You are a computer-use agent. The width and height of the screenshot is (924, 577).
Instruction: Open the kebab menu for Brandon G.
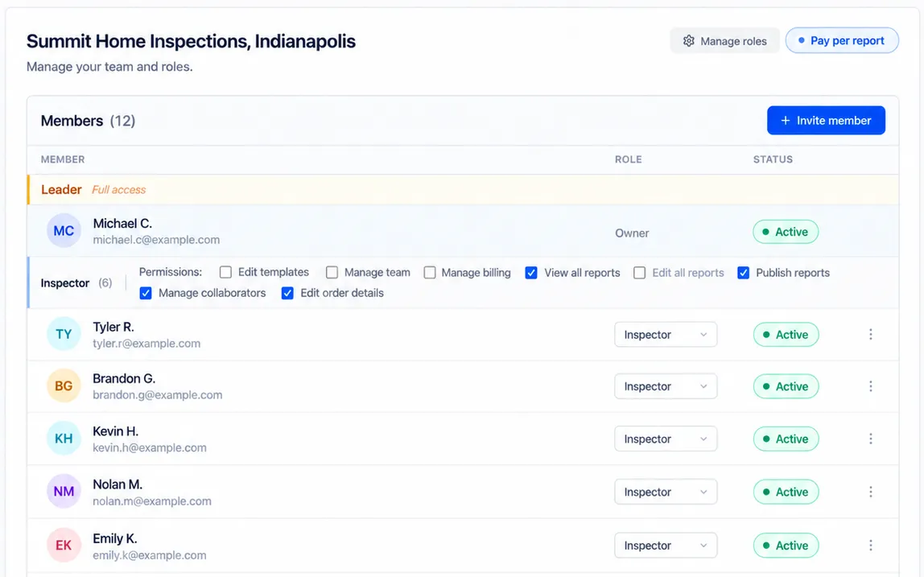click(x=870, y=386)
